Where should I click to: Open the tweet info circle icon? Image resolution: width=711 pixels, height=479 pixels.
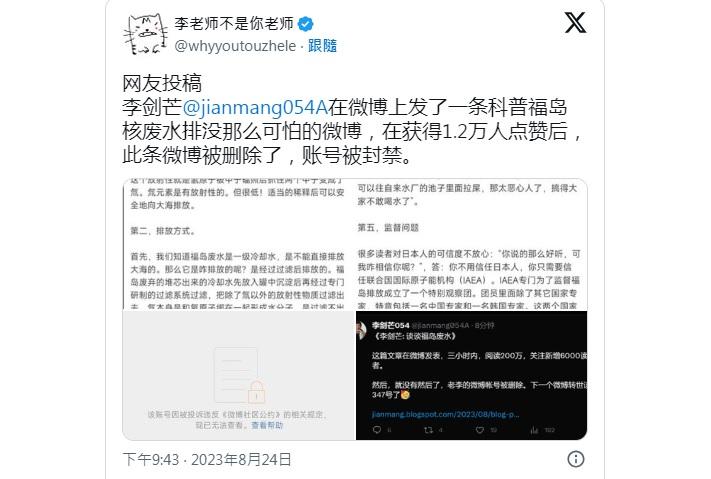[x=575, y=459]
